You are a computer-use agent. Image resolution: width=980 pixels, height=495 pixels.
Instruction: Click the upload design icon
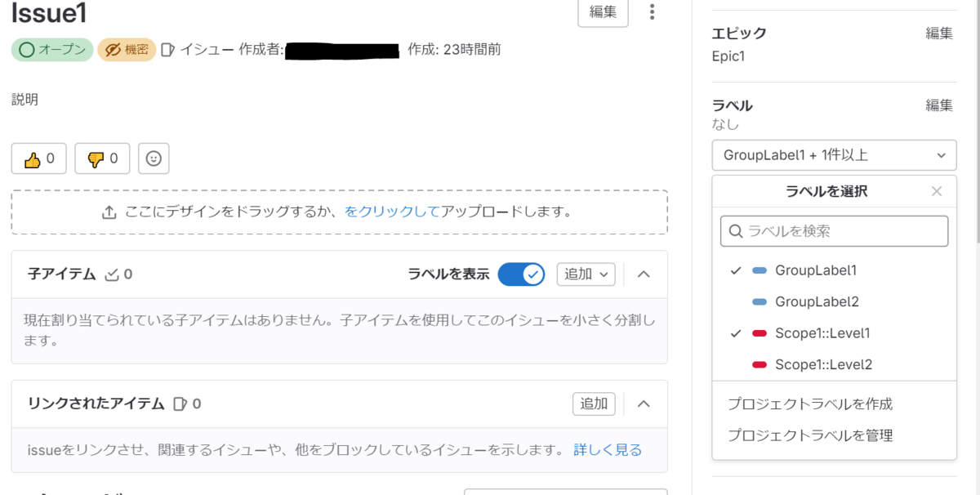(109, 211)
